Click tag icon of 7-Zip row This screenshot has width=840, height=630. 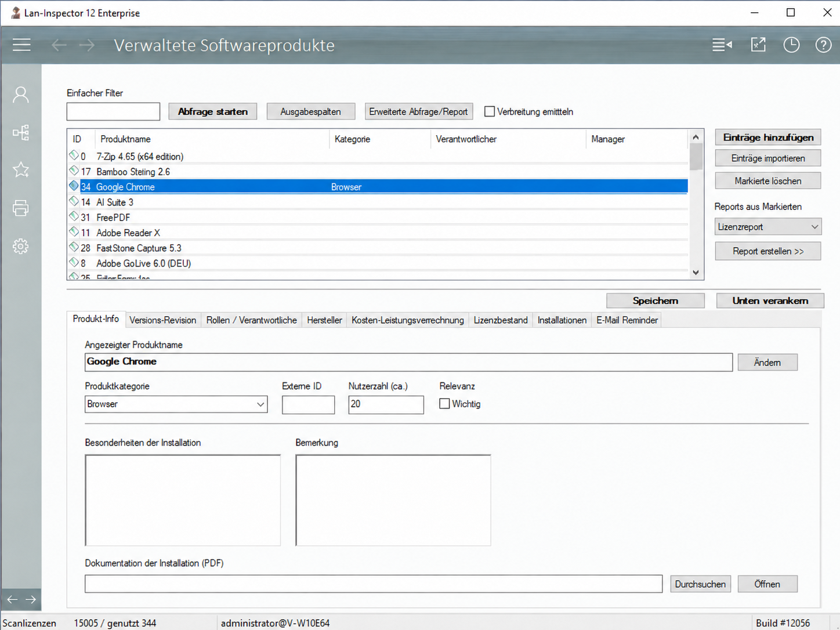click(x=74, y=155)
